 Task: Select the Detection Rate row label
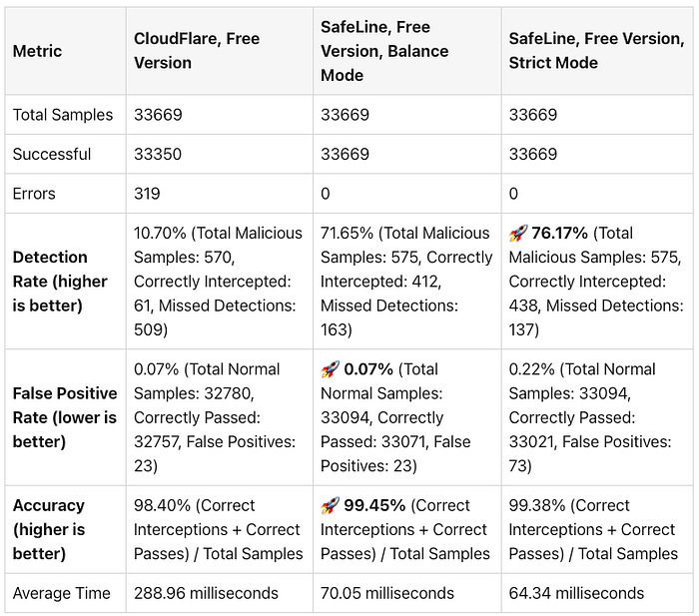coord(66,282)
